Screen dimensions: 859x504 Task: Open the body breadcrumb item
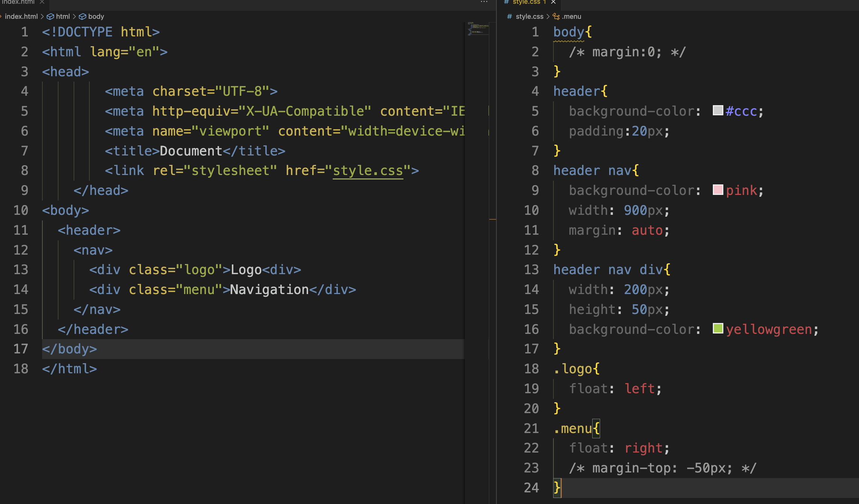click(96, 17)
